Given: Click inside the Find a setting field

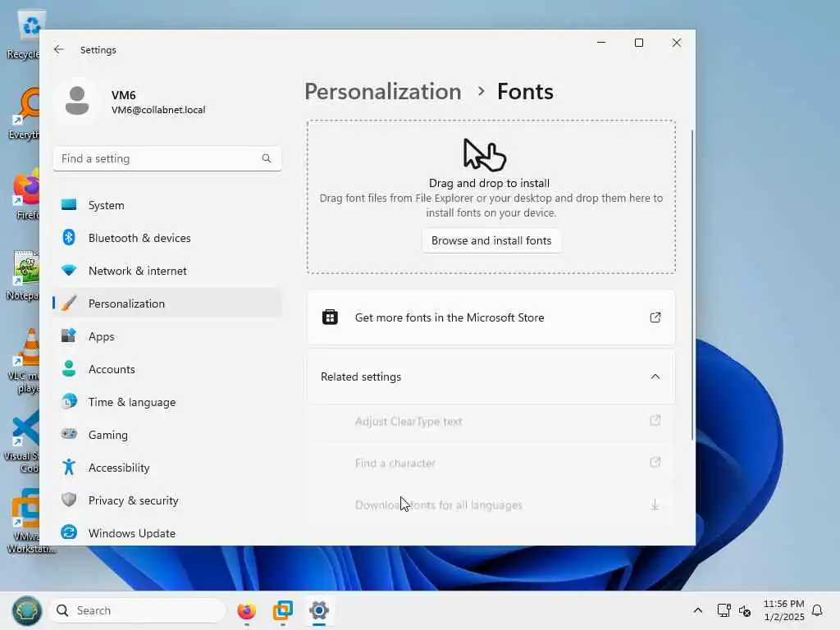Looking at the screenshot, I should point(167,158).
